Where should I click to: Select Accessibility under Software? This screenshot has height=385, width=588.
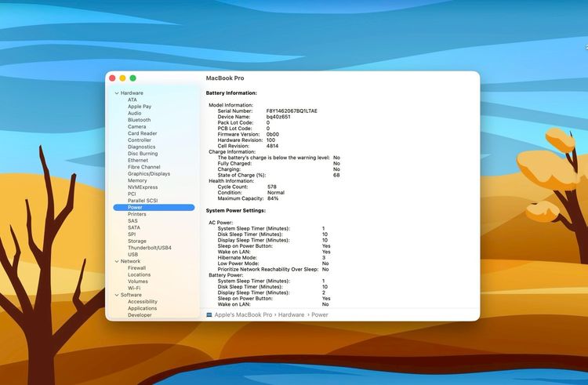click(143, 302)
